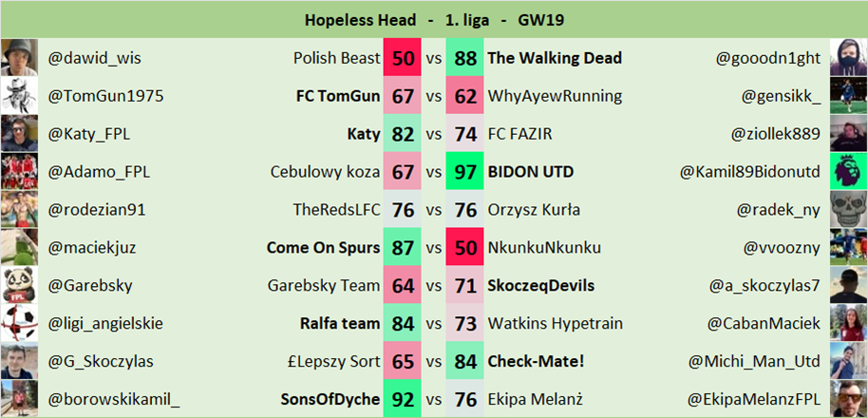Viewport: 868px width, 418px height.
Task: Open the @maciekjuz handle link
Action: (92, 248)
